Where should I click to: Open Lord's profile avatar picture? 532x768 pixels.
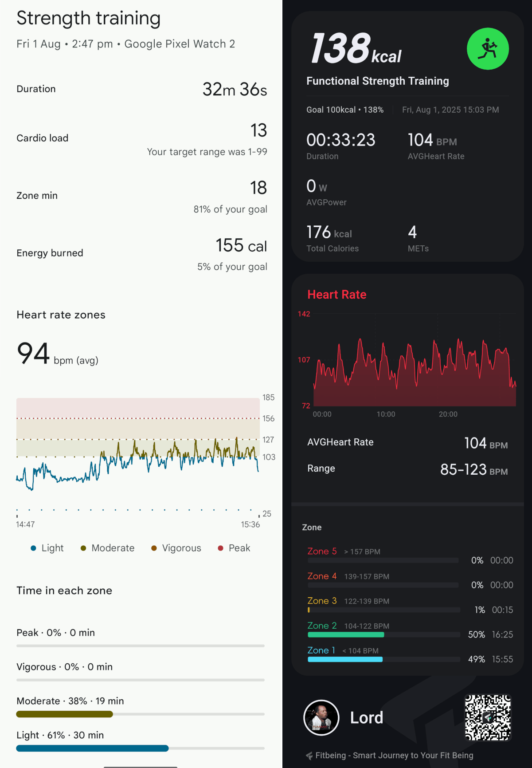point(321,717)
